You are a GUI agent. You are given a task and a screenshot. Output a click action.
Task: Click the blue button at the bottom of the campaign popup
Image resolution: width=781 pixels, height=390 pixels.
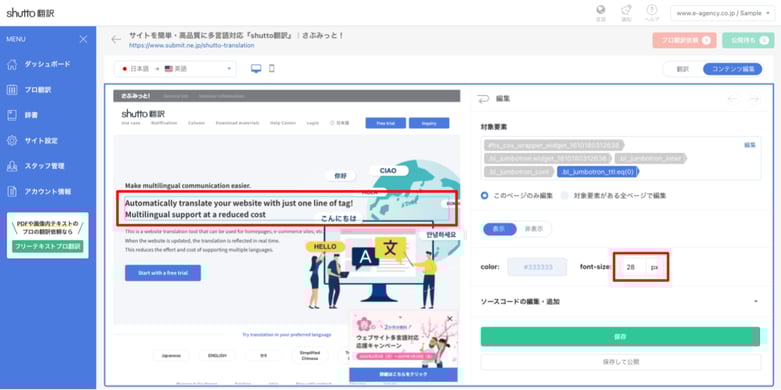[x=403, y=375]
